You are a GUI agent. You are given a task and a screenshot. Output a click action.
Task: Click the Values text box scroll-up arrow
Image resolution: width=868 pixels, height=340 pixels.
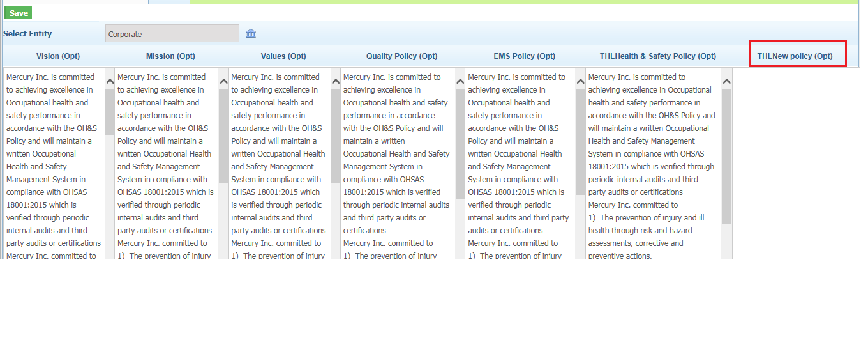336,81
